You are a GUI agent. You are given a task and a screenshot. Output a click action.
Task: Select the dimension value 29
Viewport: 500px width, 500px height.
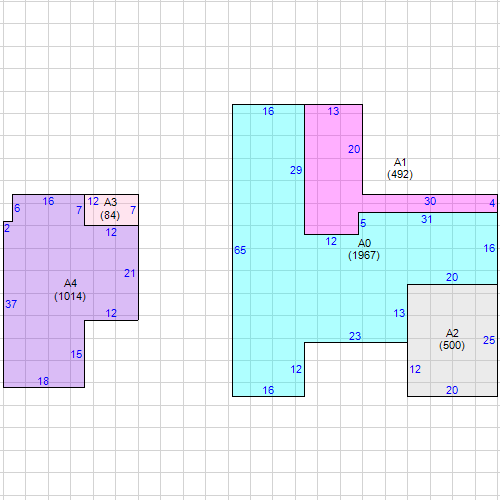click(x=296, y=170)
